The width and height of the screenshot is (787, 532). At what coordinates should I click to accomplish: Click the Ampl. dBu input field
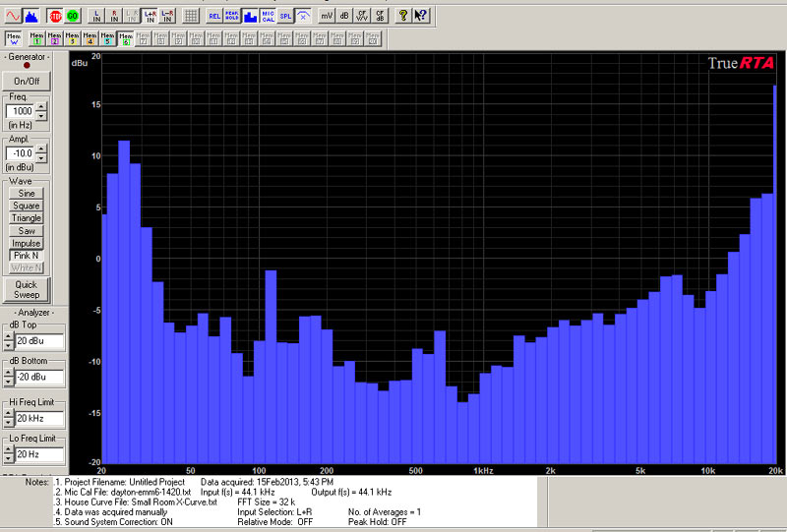21,154
